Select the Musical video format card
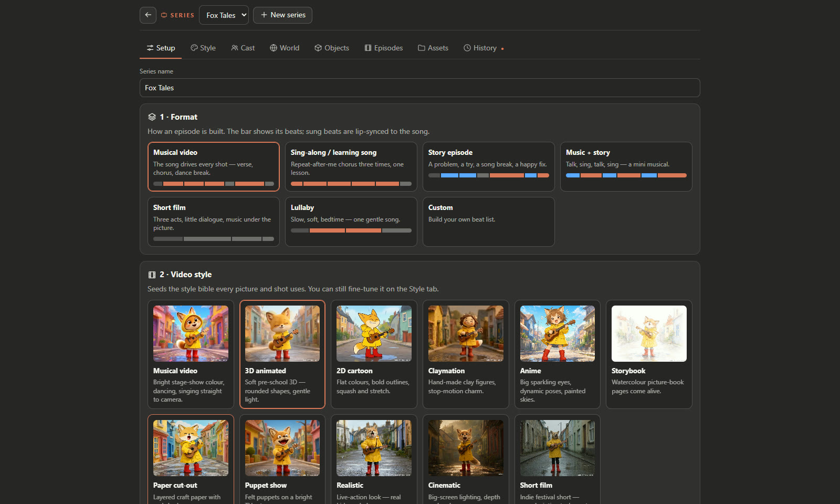Viewport: 840px width, 504px height. (214, 166)
